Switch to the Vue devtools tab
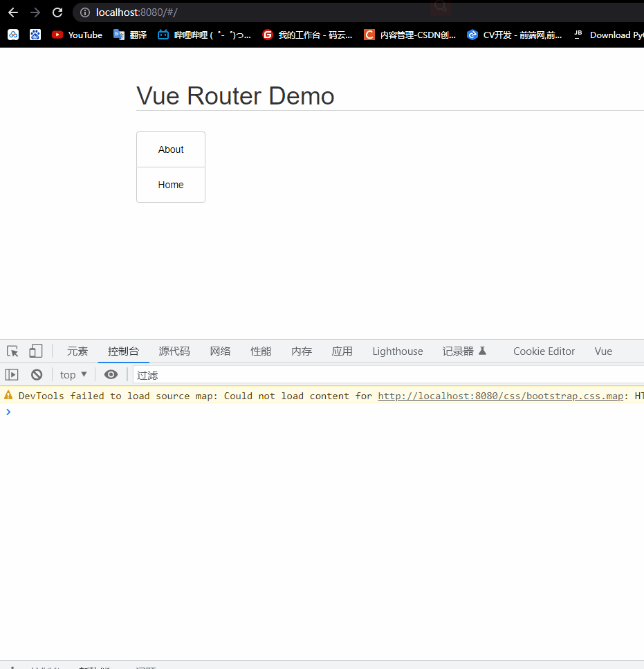The image size is (644, 669). (x=603, y=351)
